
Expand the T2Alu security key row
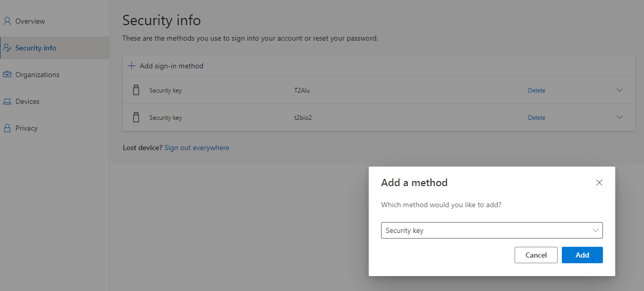click(x=619, y=90)
